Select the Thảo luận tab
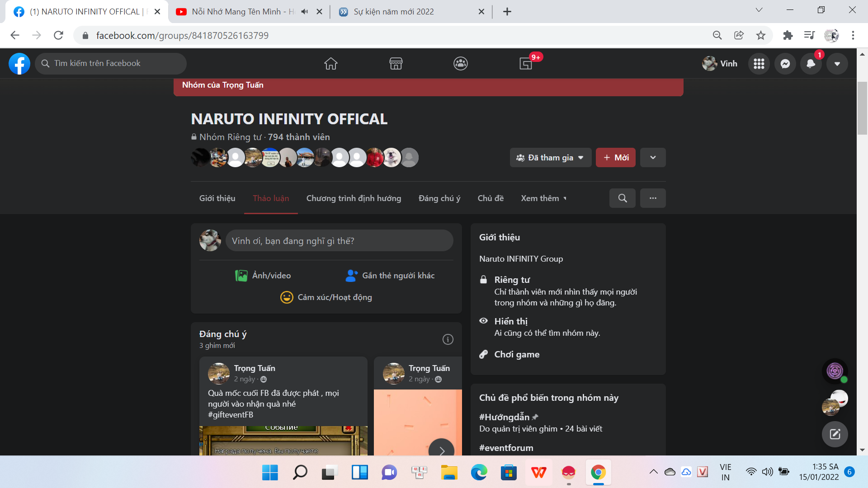The height and width of the screenshot is (488, 868). click(271, 198)
